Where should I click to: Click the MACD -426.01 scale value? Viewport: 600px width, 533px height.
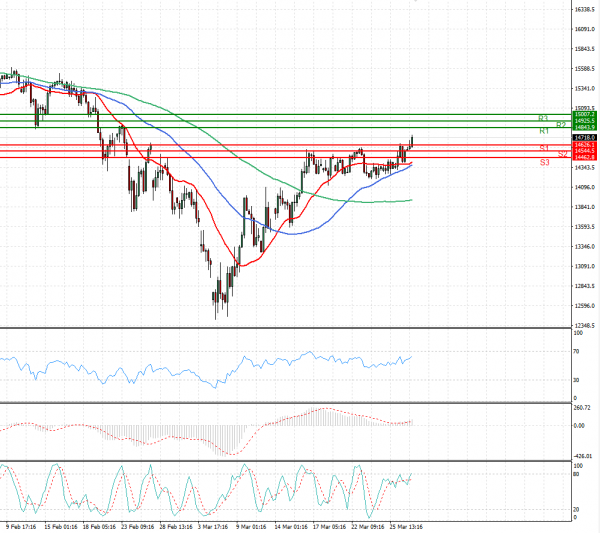(583, 456)
